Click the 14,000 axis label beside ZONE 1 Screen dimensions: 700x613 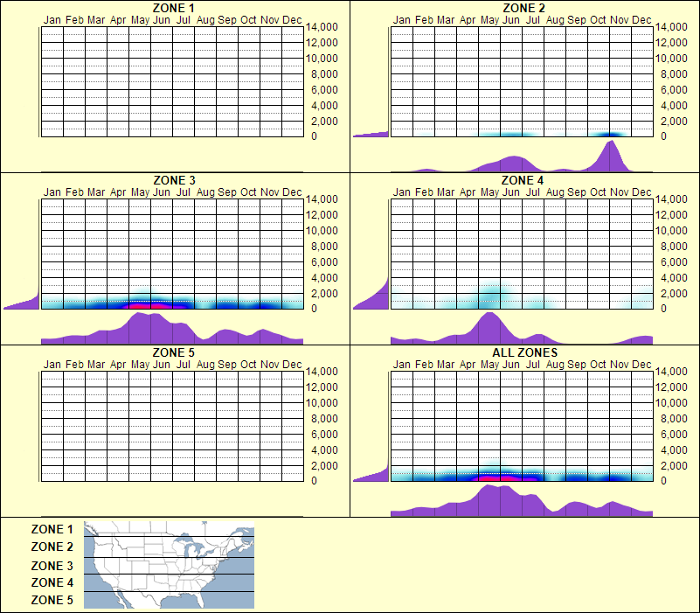(322, 28)
